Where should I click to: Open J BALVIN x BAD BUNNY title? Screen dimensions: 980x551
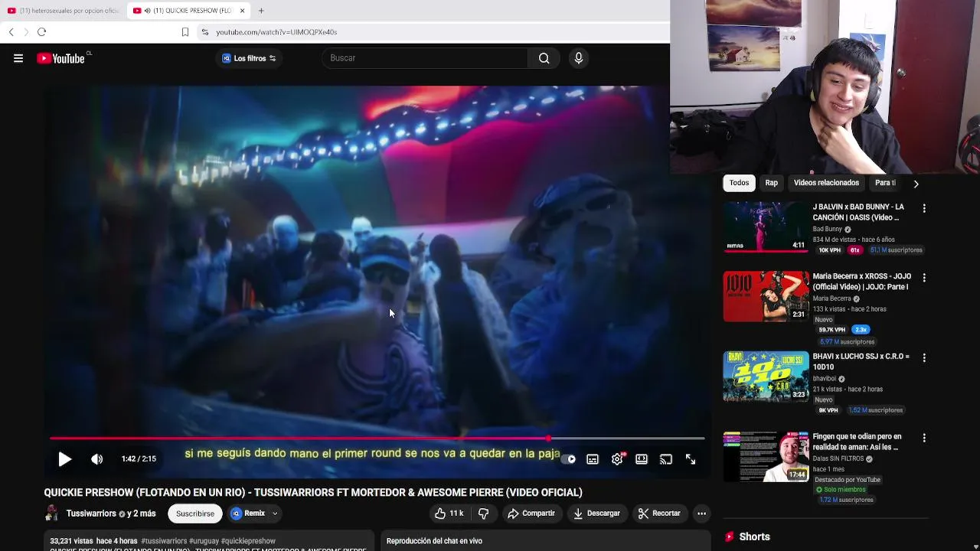(858, 212)
